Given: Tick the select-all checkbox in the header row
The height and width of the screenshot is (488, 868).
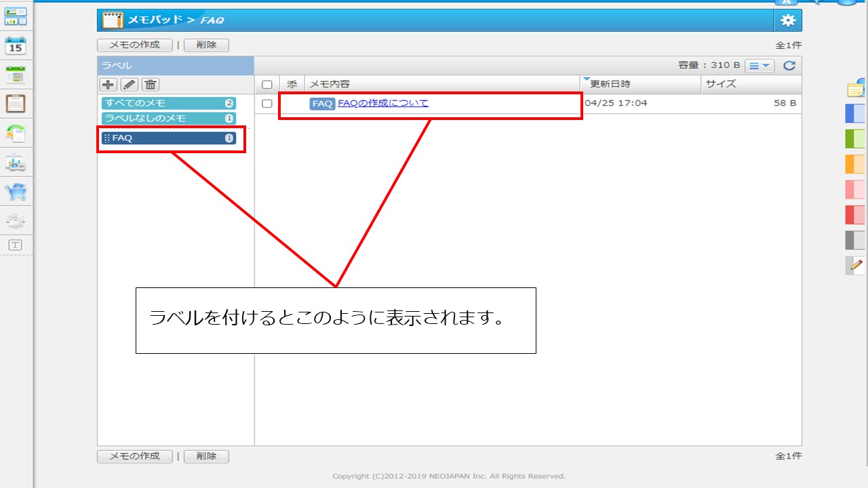Looking at the screenshot, I should 267,85.
